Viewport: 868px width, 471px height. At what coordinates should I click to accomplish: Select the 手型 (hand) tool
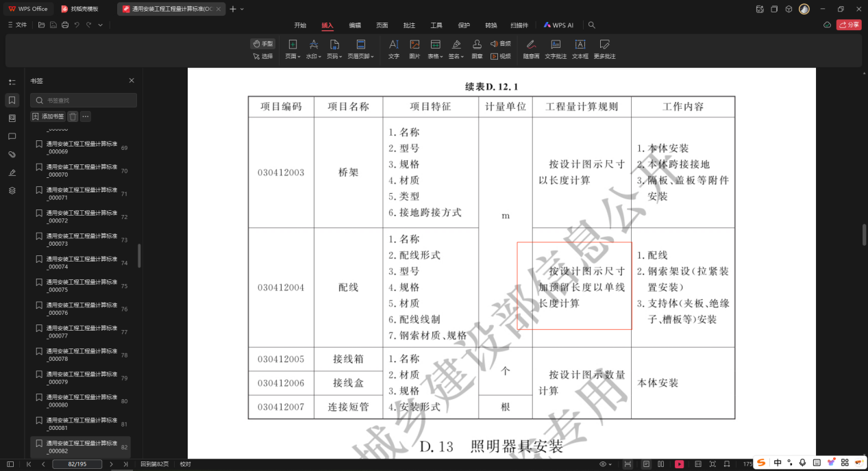(x=264, y=43)
